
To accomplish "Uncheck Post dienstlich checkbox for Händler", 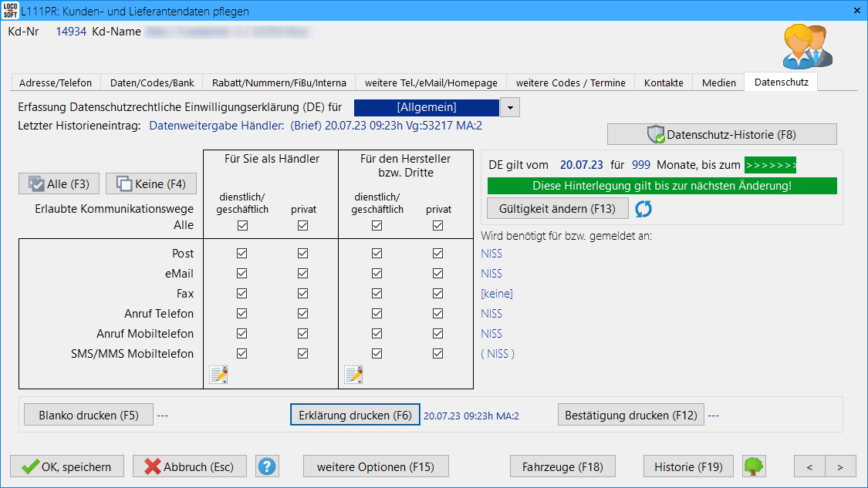I will pyautogui.click(x=242, y=254).
